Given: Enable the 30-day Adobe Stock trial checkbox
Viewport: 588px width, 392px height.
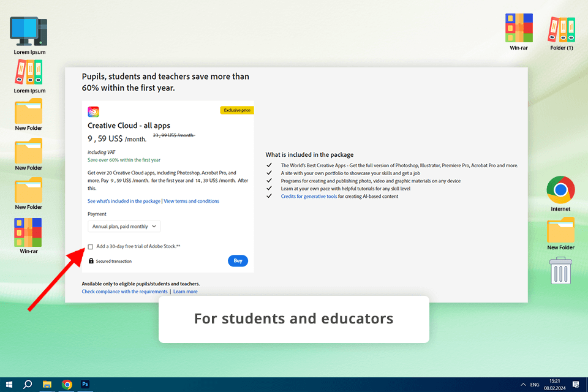Looking at the screenshot, I should pos(91,247).
